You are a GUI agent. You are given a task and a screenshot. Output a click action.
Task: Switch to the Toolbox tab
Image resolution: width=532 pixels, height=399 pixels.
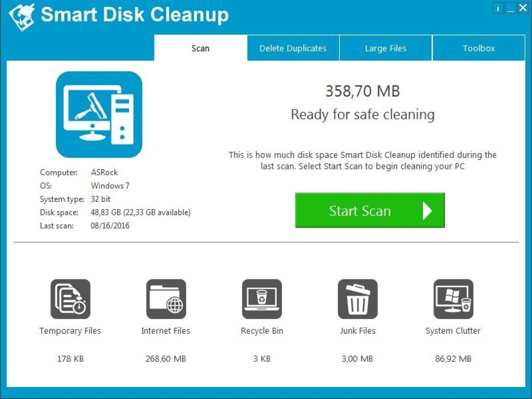(x=478, y=48)
